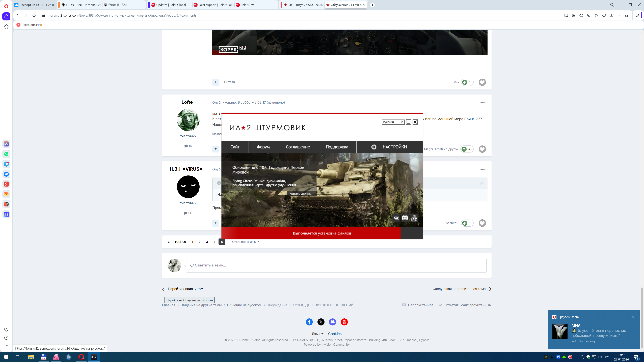Image resolution: width=644 pixels, height=362 pixels.
Task: Open the Discord icon in the launcher
Action: (405, 218)
